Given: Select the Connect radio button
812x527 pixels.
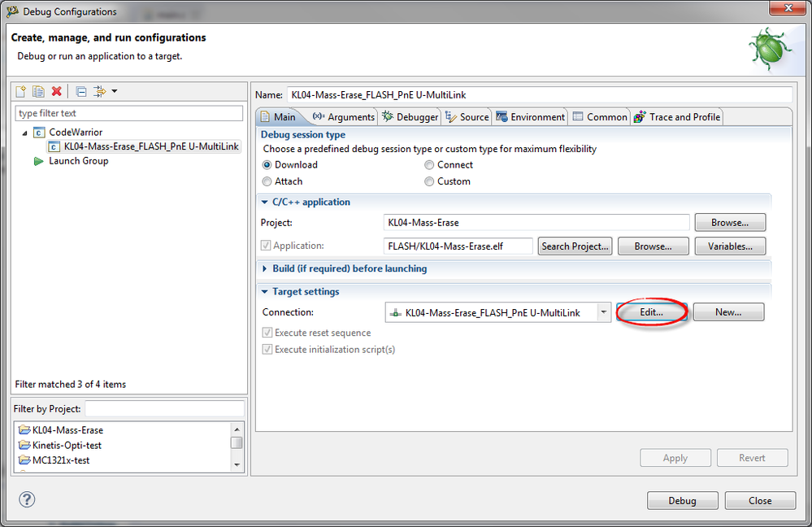Looking at the screenshot, I should tap(429, 165).
